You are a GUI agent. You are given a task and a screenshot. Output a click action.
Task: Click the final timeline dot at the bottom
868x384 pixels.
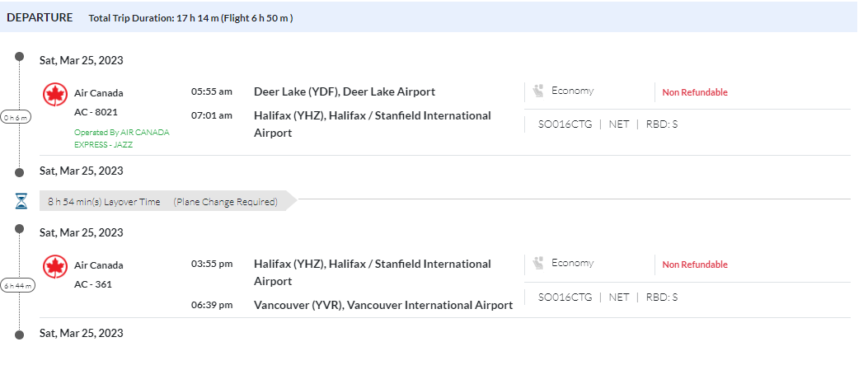point(20,334)
